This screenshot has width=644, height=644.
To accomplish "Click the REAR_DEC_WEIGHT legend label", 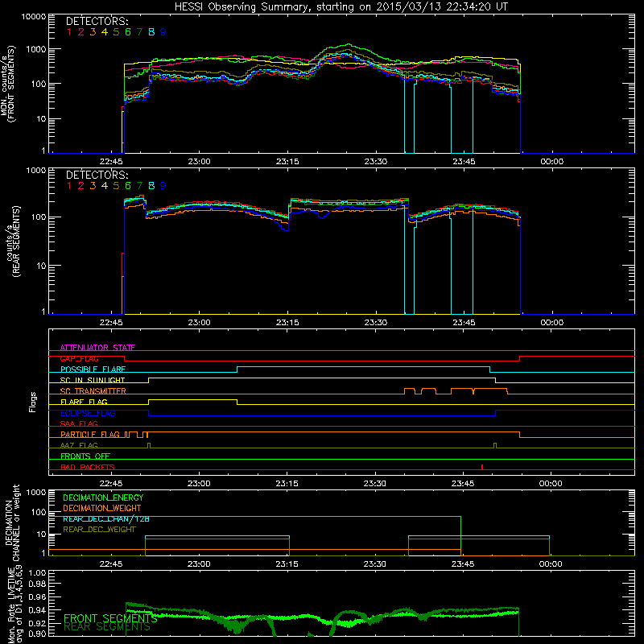I will 99,530.
